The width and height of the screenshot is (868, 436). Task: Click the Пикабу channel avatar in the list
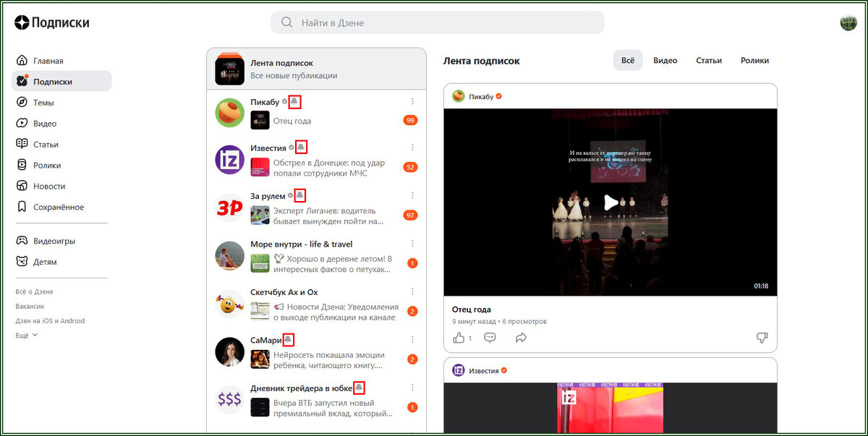tap(230, 112)
